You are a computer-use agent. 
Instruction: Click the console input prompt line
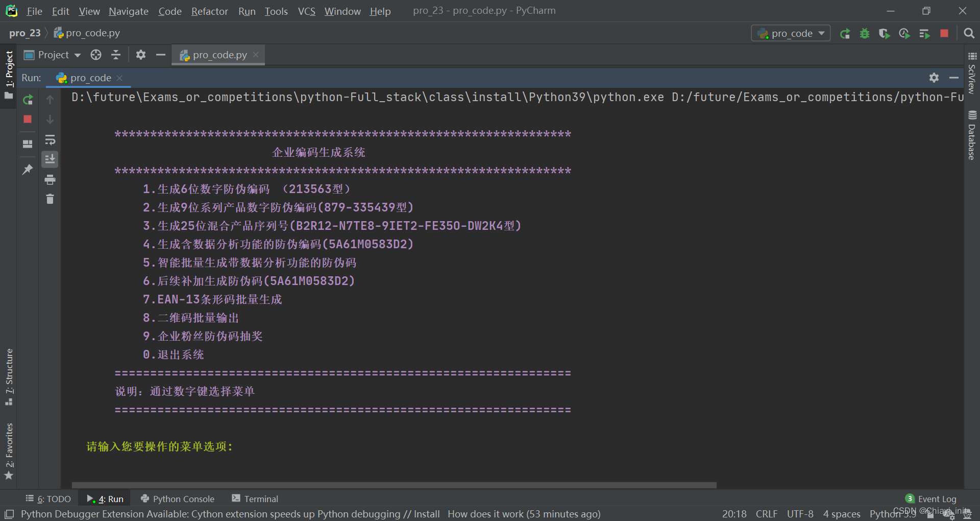point(160,446)
